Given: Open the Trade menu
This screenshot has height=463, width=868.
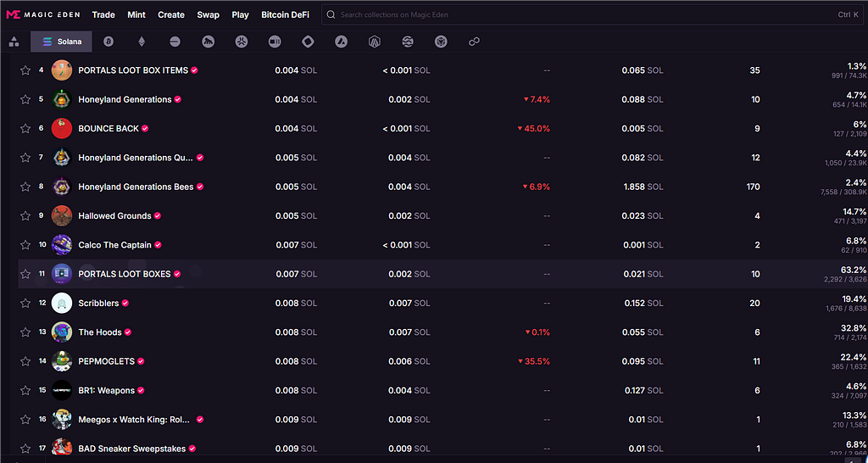Looking at the screenshot, I should click(x=103, y=14).
